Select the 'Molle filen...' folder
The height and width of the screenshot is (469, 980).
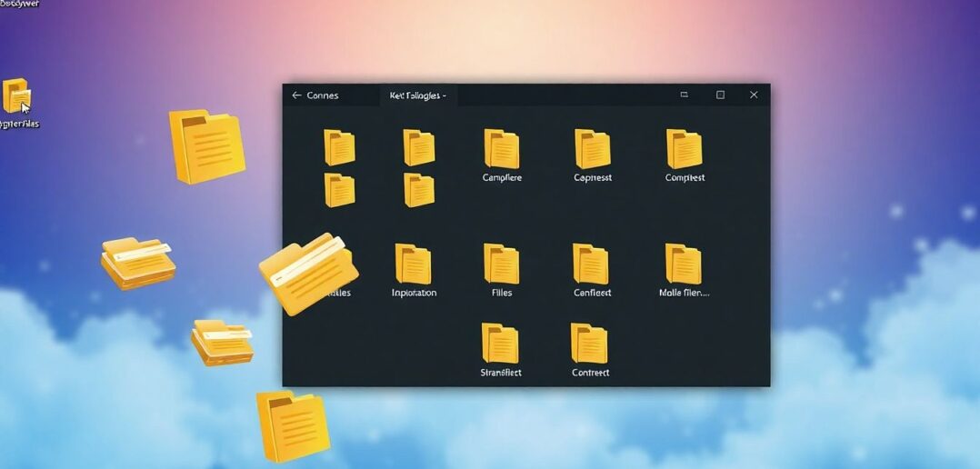[x=683, y=264]
